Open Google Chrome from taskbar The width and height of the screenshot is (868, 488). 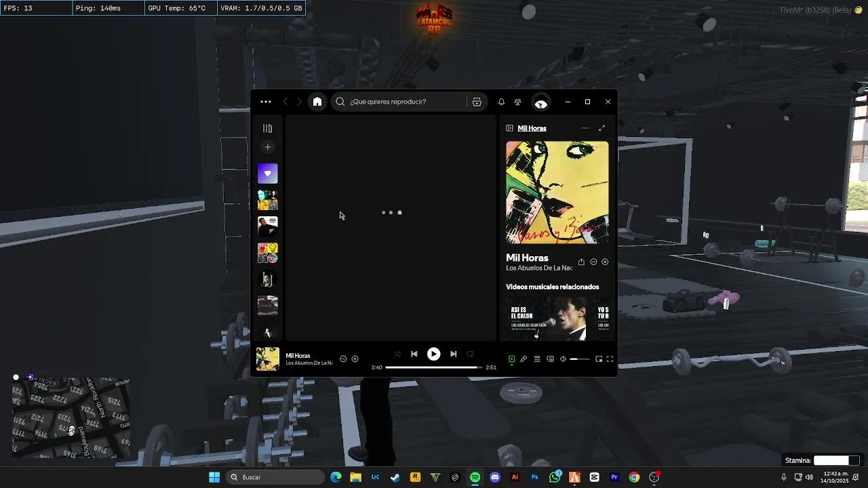point(634,477)
